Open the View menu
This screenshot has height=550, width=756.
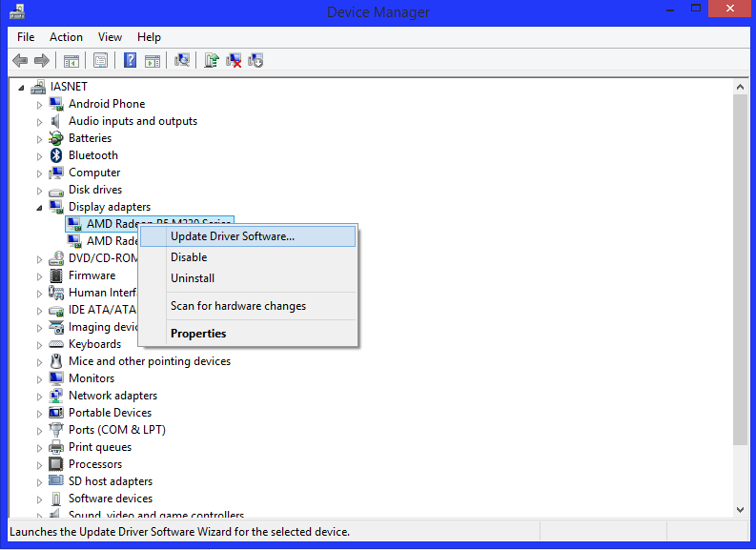click(x=110, y=37)
